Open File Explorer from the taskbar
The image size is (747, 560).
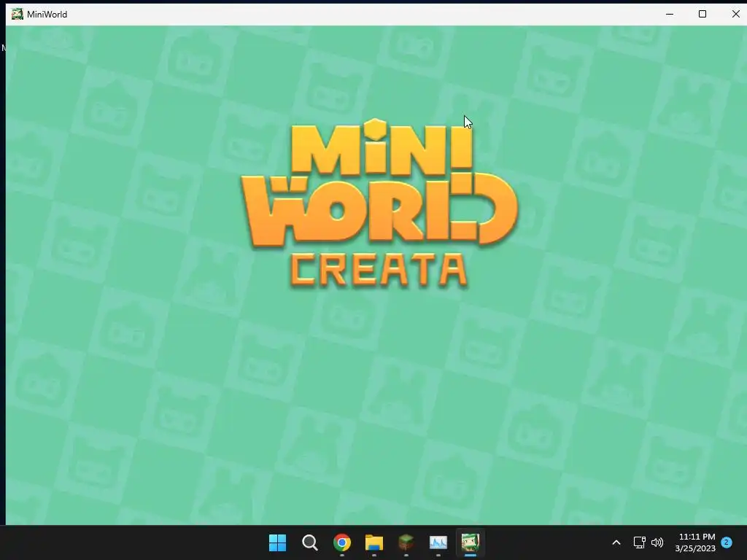tap(374, 542)
